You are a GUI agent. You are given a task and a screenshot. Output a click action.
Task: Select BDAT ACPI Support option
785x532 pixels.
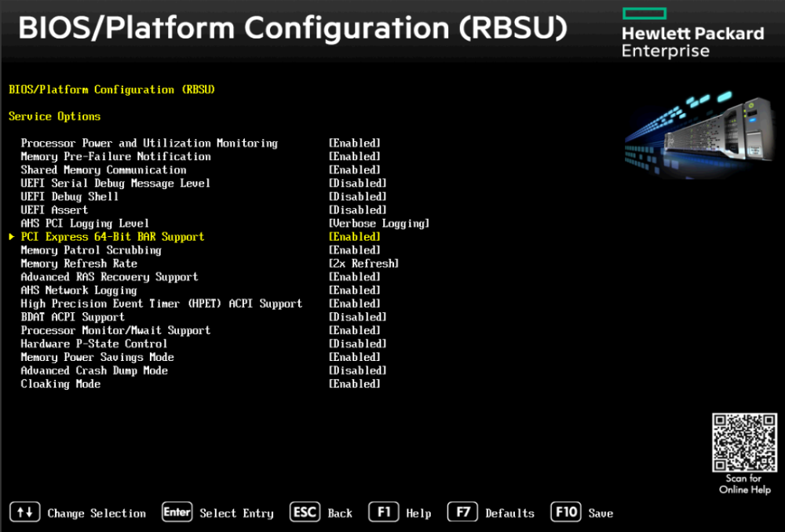coord(72,317)
